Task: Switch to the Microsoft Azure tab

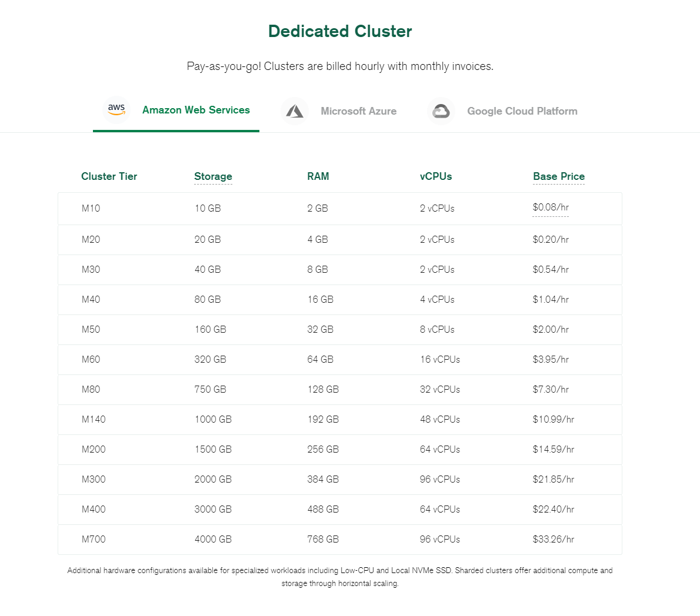Action: click(358, 111)
